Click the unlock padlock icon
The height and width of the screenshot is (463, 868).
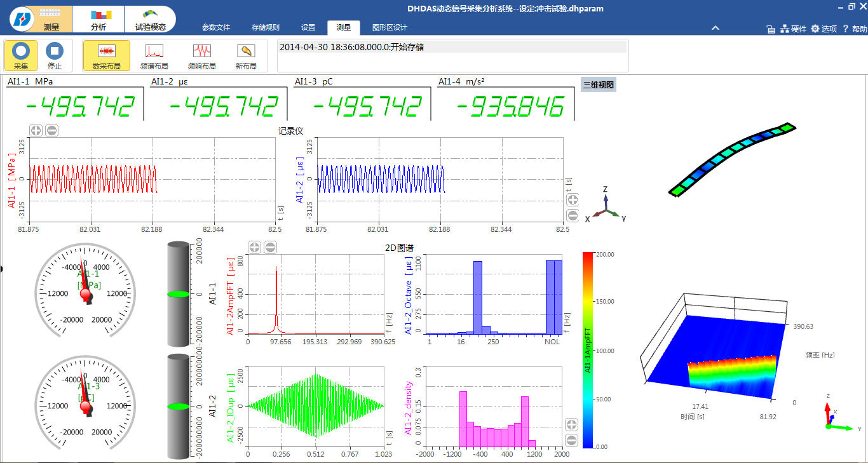point(770,29)
